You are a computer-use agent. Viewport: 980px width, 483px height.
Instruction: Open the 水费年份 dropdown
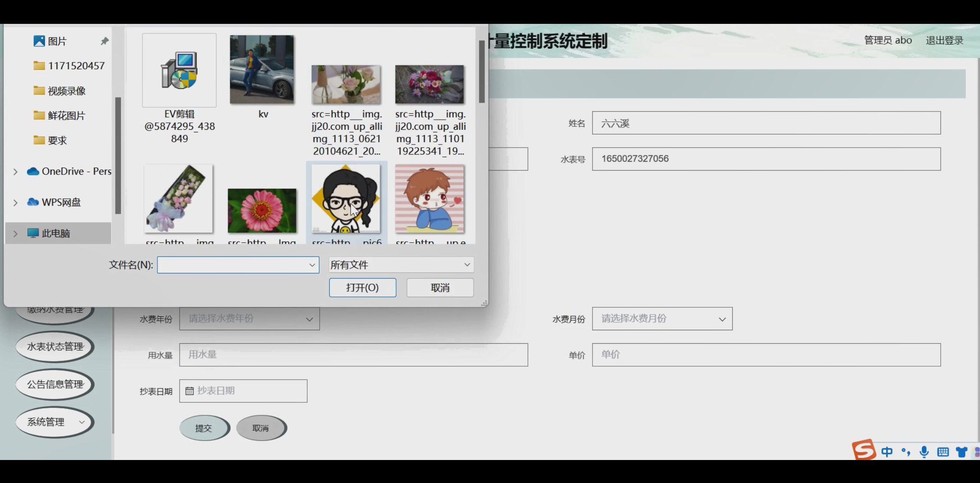click(x=249, y=319)
